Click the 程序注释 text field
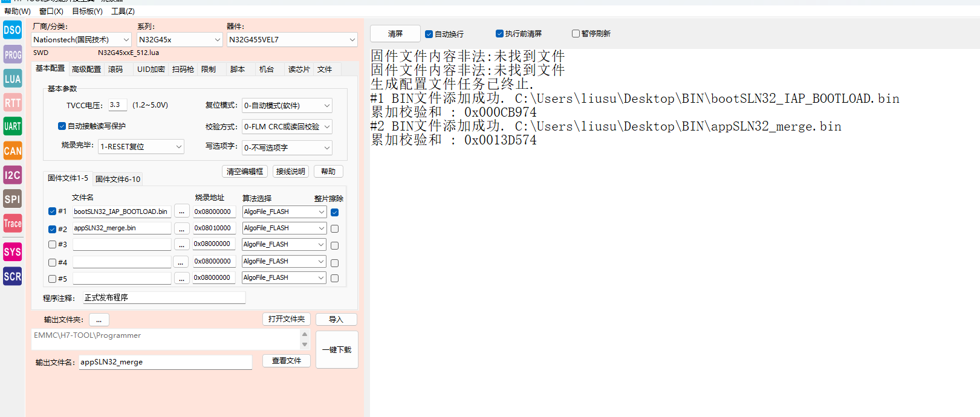The width and height of the screenshot is (980, 417). point(164,298)
